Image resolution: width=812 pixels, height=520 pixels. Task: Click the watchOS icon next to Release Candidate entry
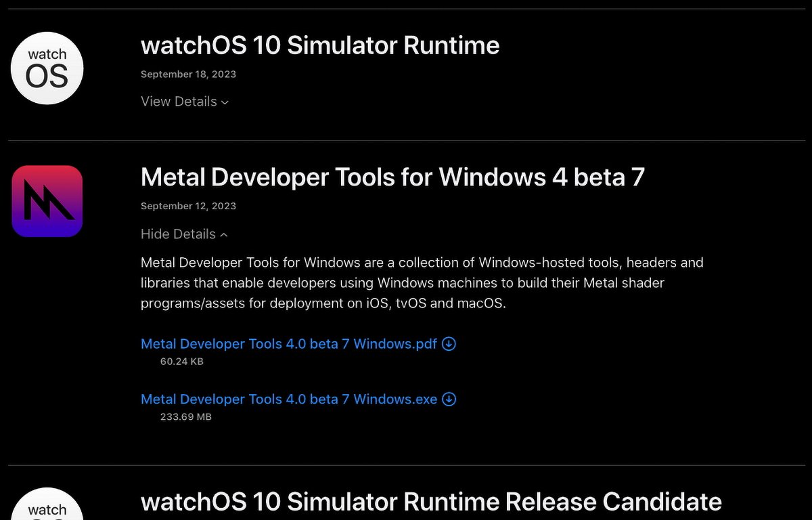(x=47, y=509)
